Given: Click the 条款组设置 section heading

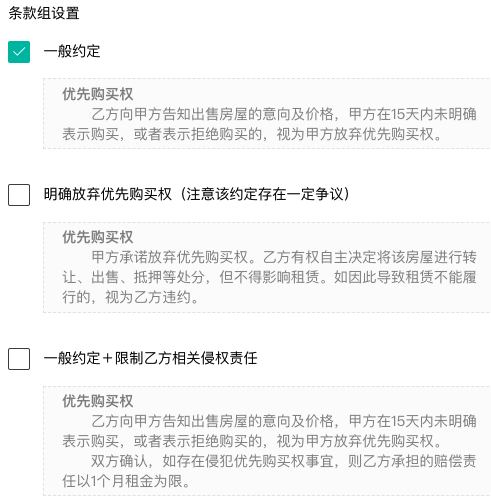Looking at the screenshot, I should (44, 13).
